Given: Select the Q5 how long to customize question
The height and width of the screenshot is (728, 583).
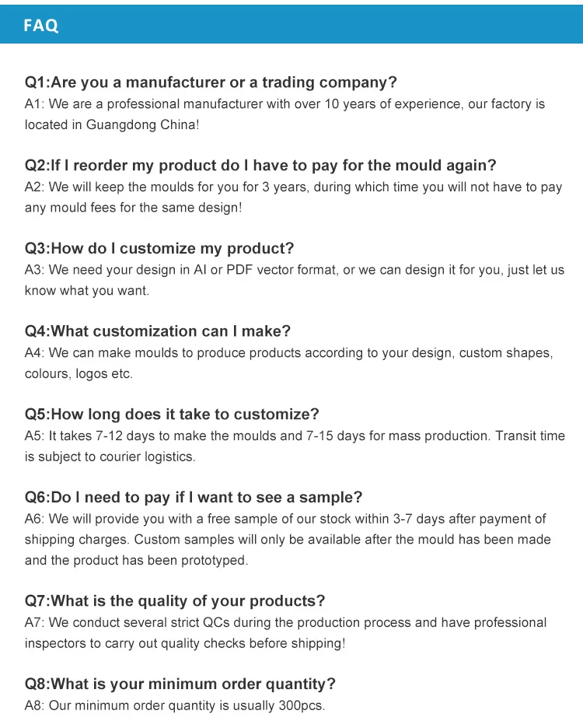Looking at the screenshot, I should [172, 415].
